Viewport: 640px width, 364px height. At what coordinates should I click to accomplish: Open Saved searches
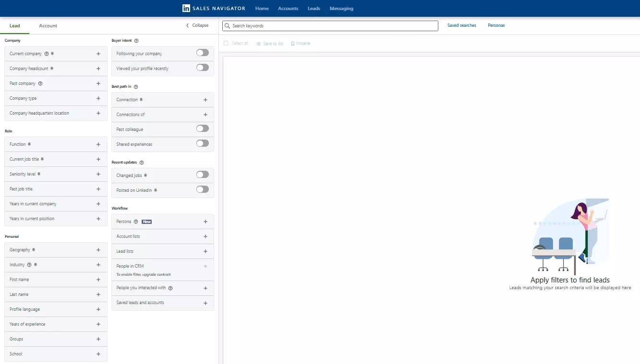point(461,25)
